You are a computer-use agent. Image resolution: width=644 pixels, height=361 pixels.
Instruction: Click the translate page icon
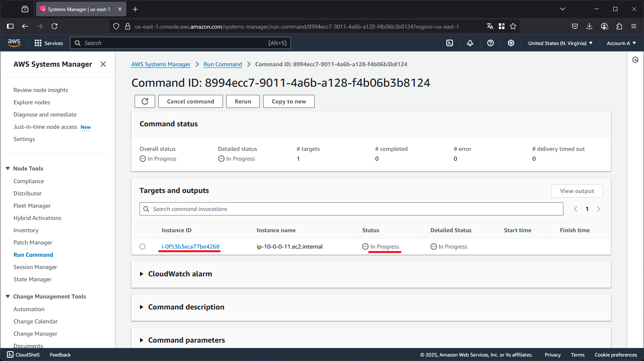pyautogui.click(x=490, y=26)
